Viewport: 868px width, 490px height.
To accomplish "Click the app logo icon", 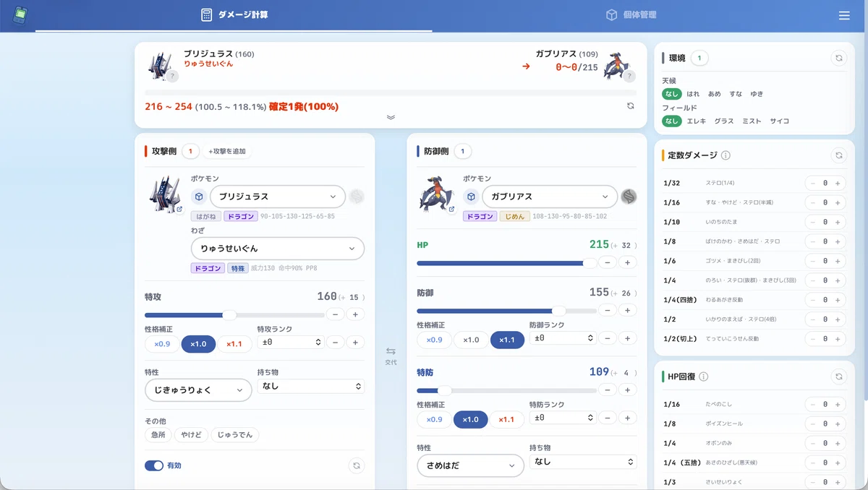I will pyautogui.click(x=21, y=15).
